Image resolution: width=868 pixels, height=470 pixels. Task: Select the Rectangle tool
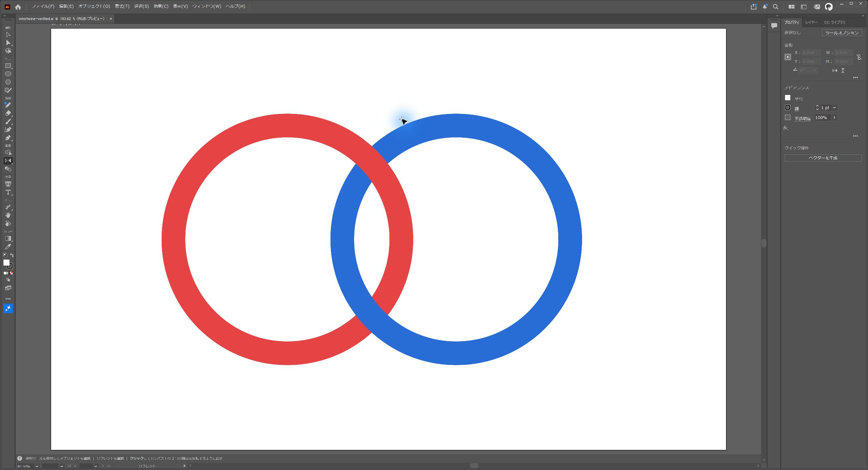point(8,66)
